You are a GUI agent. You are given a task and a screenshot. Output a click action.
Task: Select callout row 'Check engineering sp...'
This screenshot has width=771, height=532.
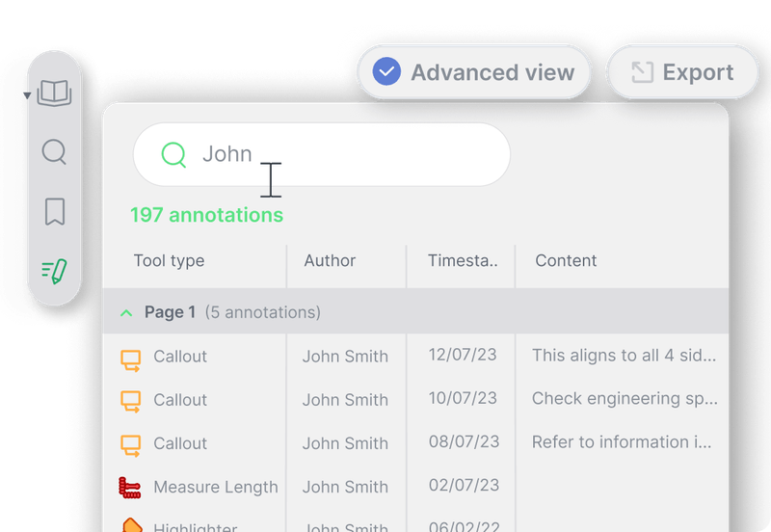click(625, 399)
